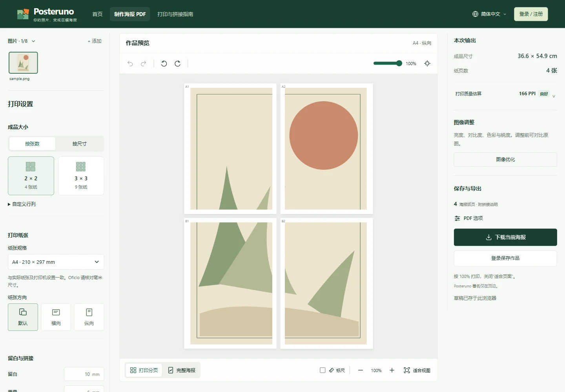Click 图像优化 button

[505, 160]
